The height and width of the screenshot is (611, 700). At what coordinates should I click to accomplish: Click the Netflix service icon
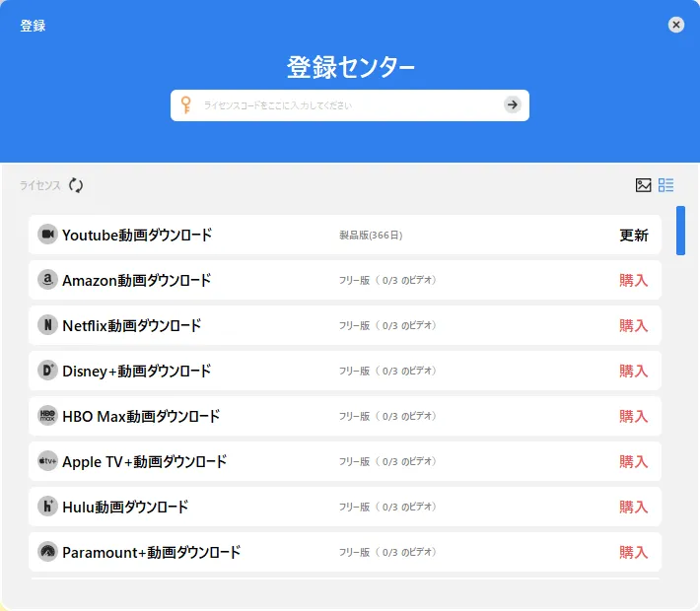click(x=47, y=325)
